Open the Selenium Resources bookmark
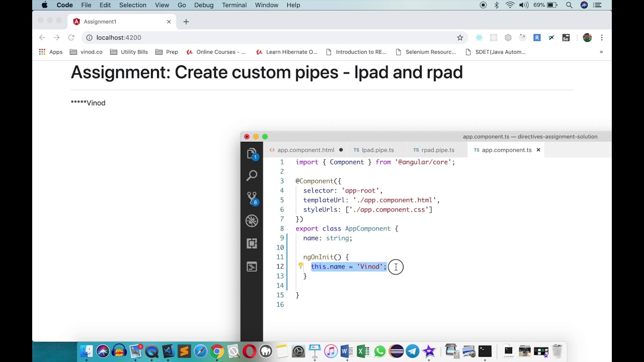644x362 pixels. pyautogui.click(x=426, y=52)
